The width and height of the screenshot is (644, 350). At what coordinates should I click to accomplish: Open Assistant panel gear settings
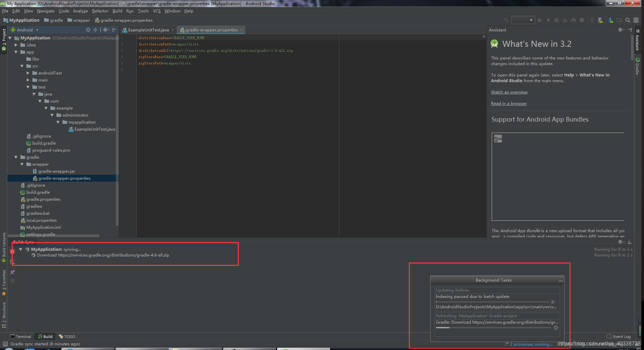point(621,30)
